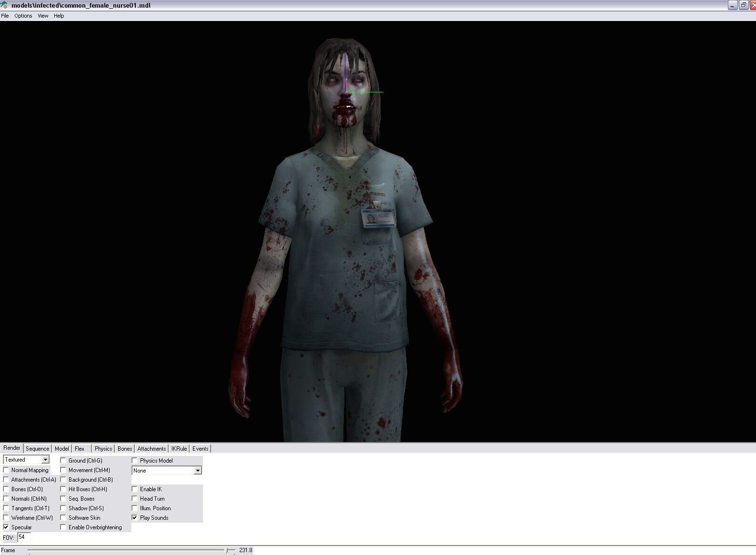
Task: Select the Flex tab
Action: coord(80,449)
